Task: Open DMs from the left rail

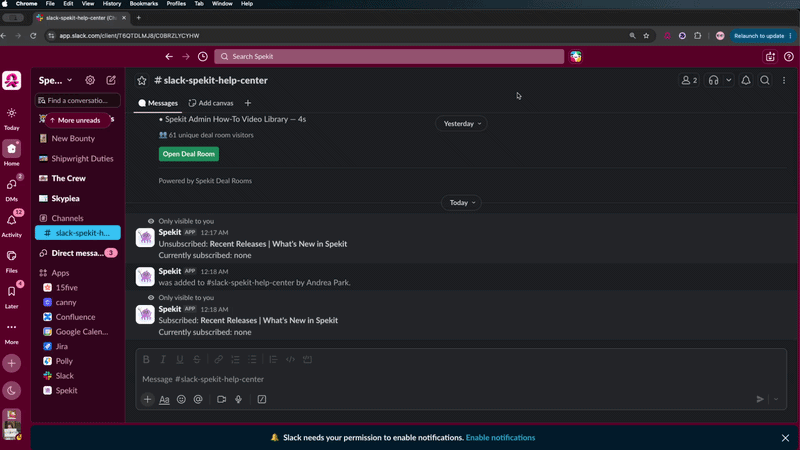Action: coord(11,189)
